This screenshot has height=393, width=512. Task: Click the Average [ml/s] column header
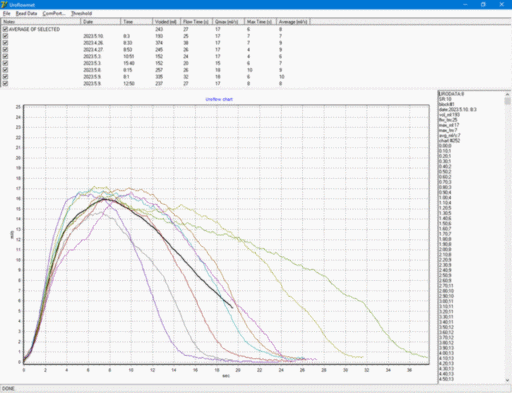[x=293, y=22]
